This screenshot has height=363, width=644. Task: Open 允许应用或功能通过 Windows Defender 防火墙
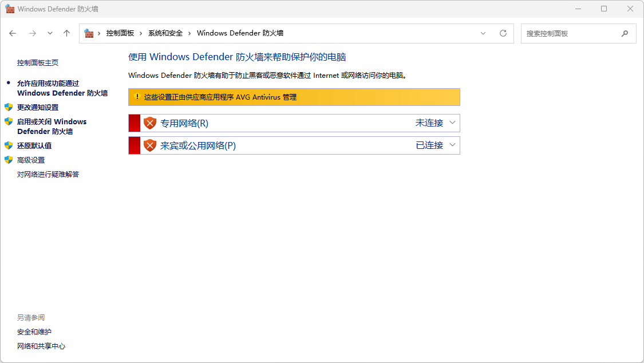[x=62, y=88]
